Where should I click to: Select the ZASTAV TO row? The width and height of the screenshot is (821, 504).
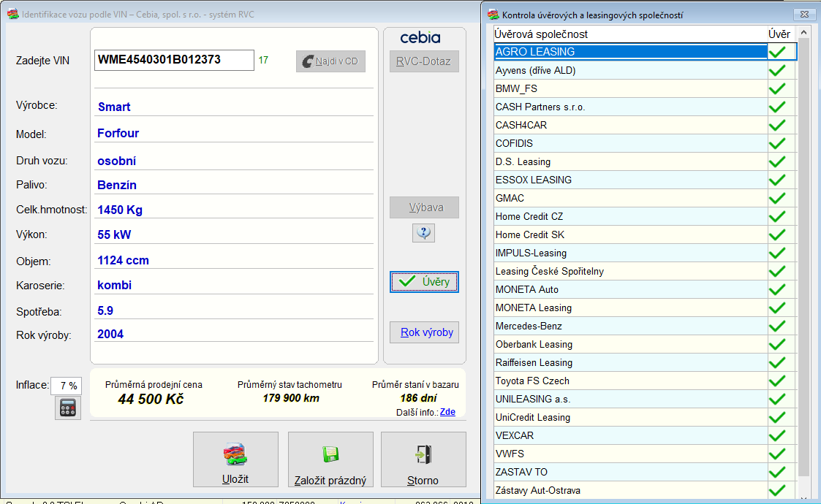tap(645, 472)
